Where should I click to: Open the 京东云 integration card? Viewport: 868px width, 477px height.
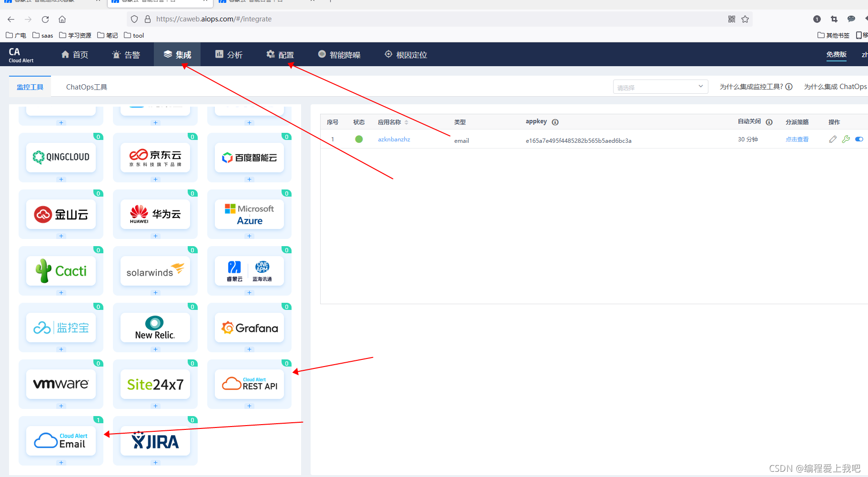(155, 157)
